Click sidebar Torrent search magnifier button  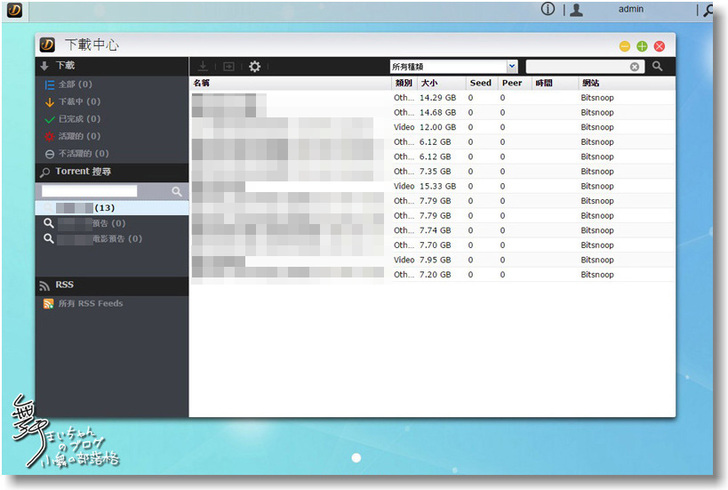tap(176, 191)
